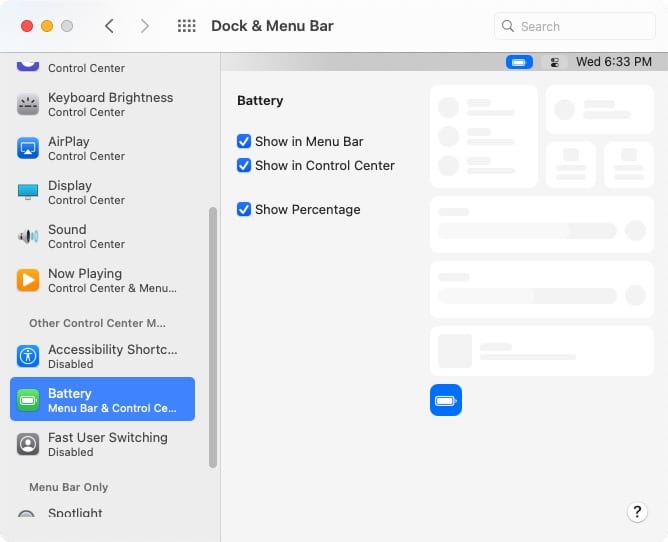Click the red close window button
The width and height of the screenshot is (668, 542).
pos(27,26)
